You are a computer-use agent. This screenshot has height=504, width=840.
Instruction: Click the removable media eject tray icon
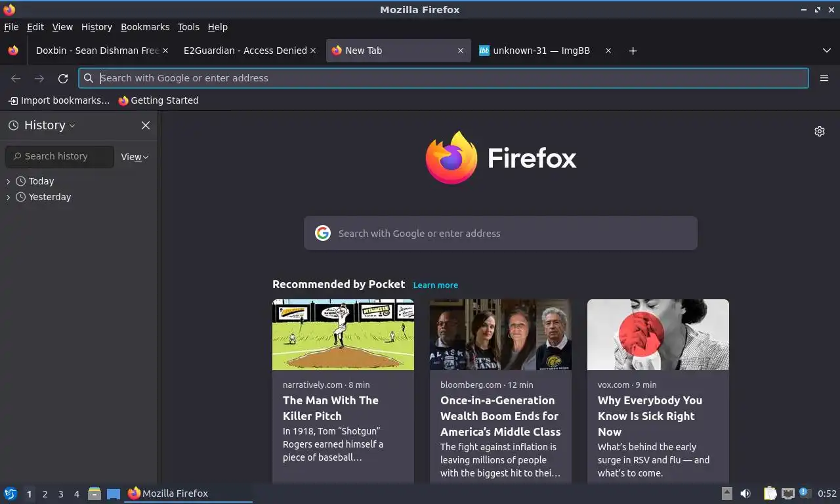[727, 493]
